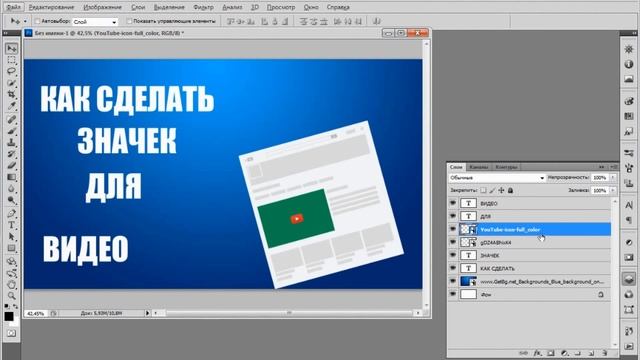
Task: Collapse the Layers panel with double arrows
Action: click(x=601, y=167)
